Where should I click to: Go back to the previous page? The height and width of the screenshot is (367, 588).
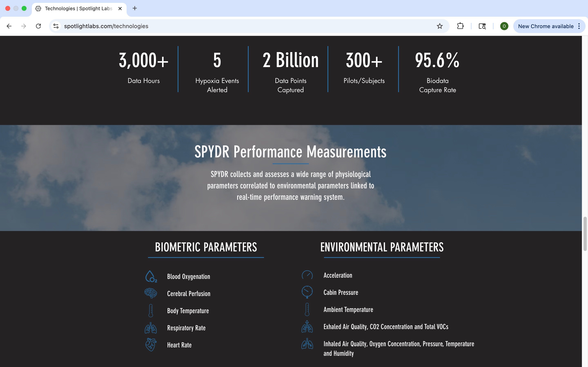9,26
